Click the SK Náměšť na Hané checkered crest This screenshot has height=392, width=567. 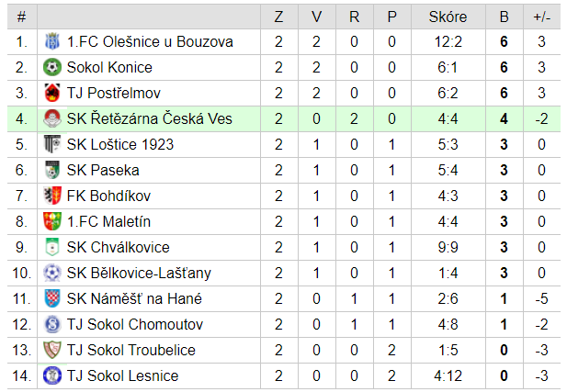[52, 298]
